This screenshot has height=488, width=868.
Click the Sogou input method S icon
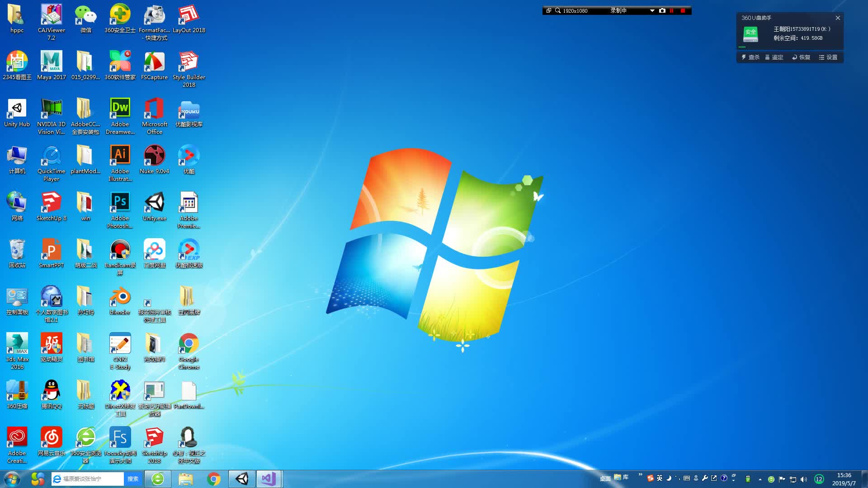[650, 478]
